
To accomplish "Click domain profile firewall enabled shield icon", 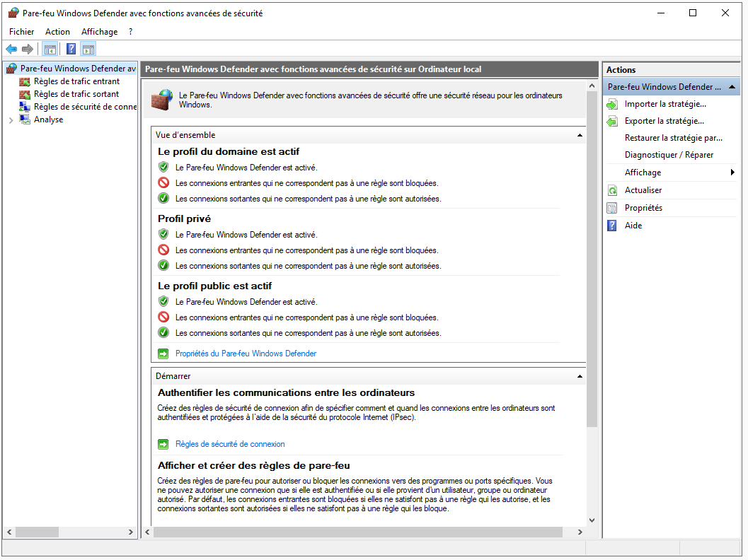I will click(x=163, y=167).
